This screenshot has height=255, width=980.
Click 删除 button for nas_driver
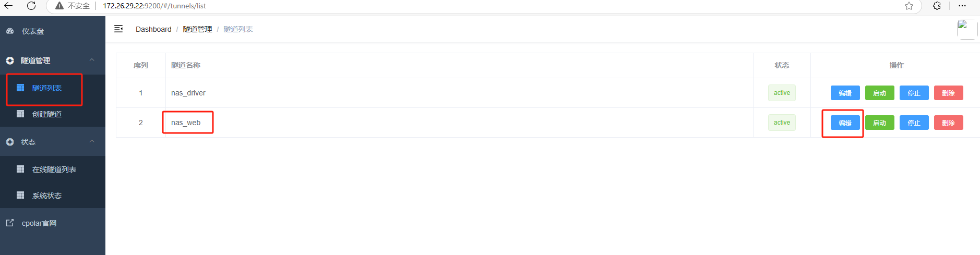948,93
